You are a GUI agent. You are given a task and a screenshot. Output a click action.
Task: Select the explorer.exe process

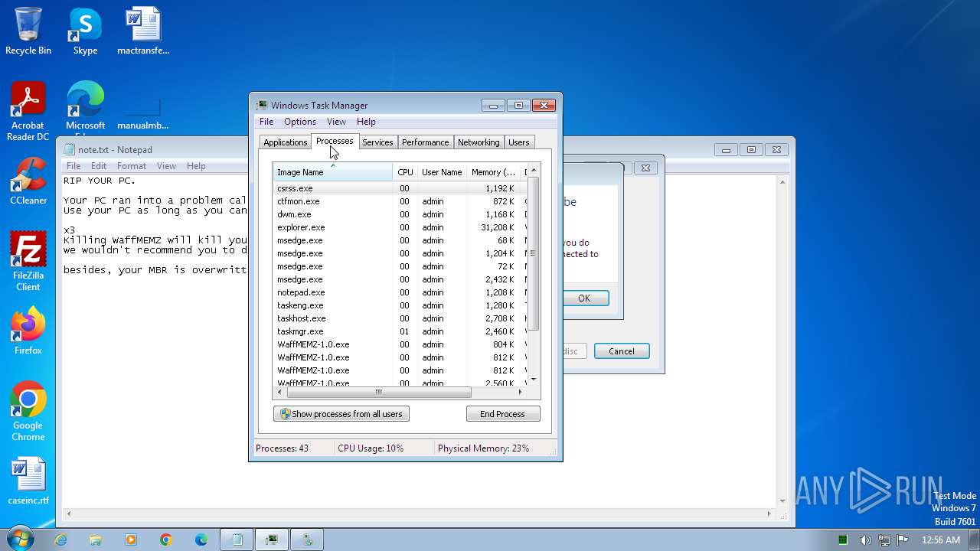click(400, 227)
